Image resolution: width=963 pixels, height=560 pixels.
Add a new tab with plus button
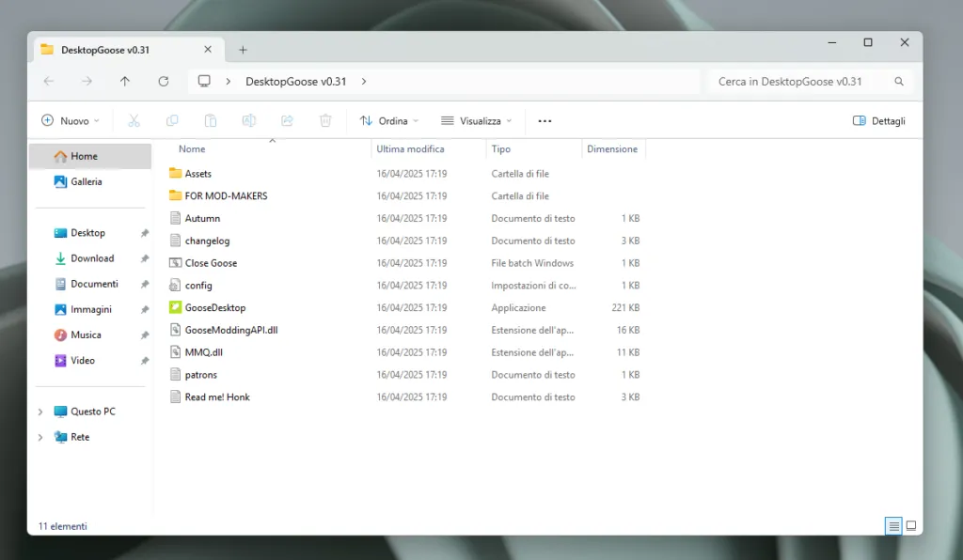243,50
